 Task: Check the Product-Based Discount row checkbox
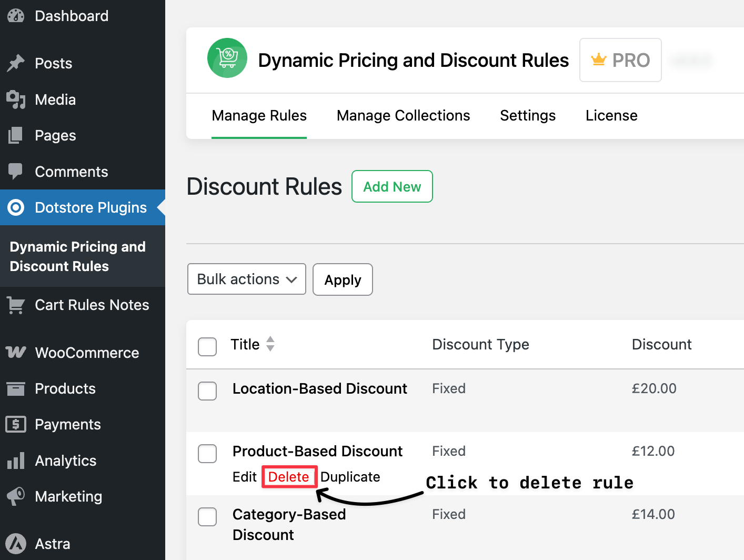coord(207,454)
